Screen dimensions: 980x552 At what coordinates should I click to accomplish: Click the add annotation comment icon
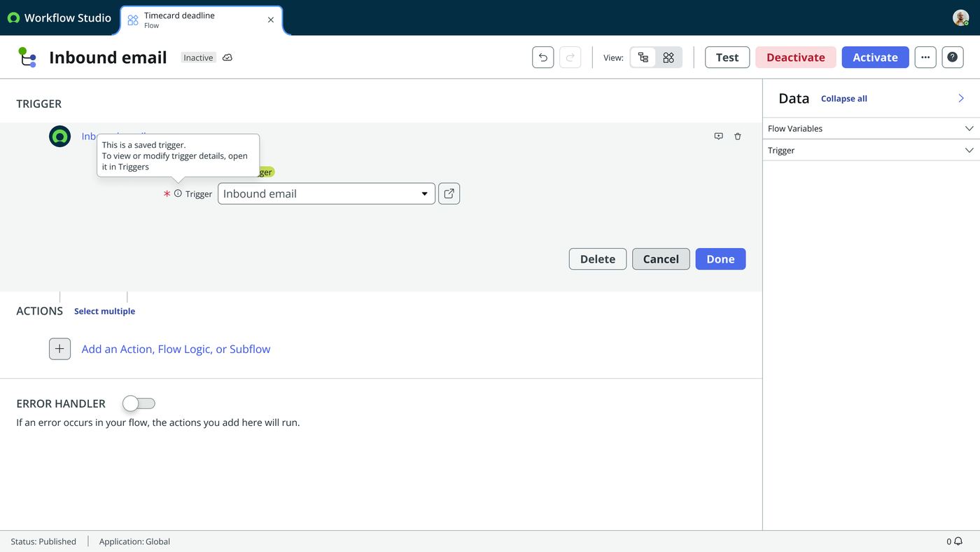click(x=718, y=137)
